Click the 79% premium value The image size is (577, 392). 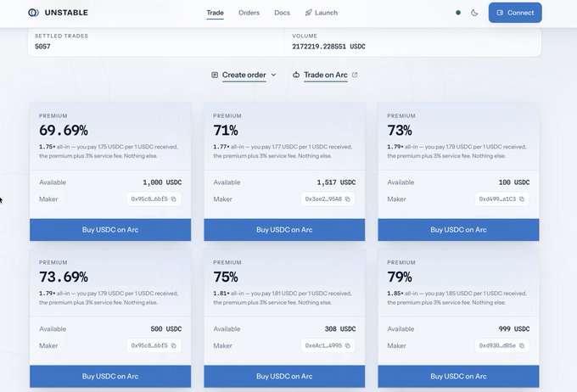tap(400, 277)
